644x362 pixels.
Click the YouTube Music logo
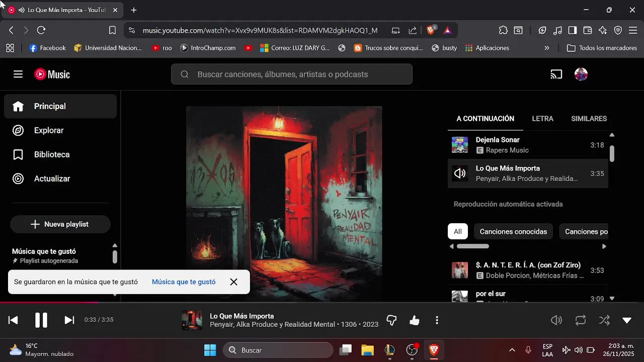pos(52,74)
